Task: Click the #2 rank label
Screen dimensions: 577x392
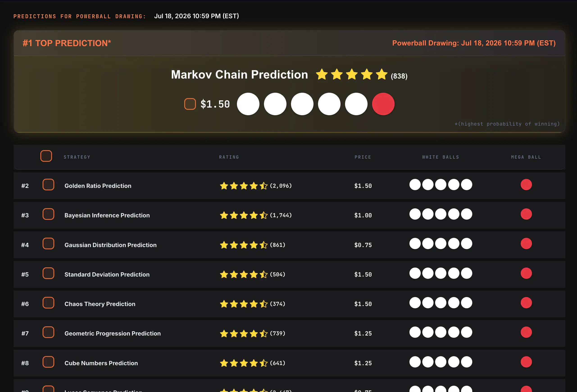Action: (25, 186)
